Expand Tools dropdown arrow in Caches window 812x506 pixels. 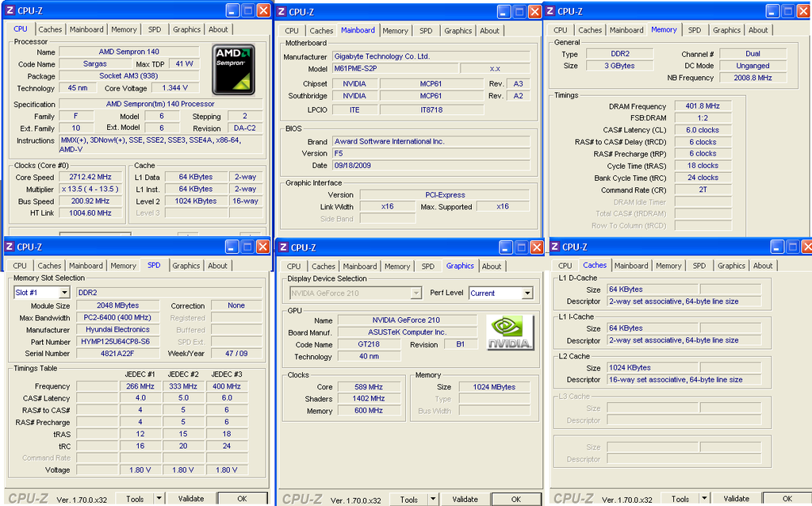[x=704, y=499]
